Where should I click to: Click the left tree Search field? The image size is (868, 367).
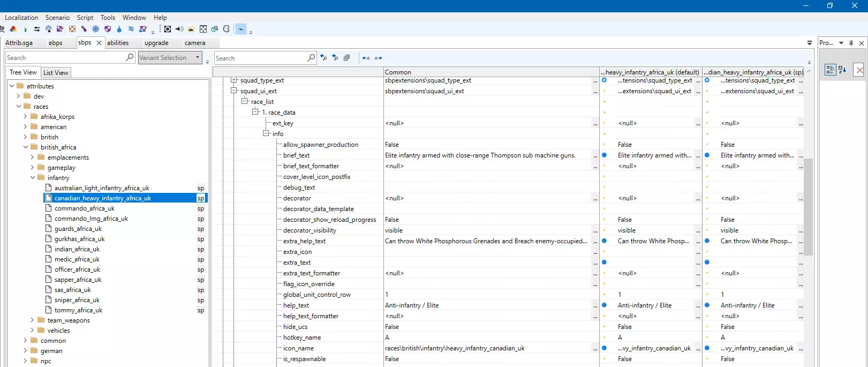click(x=64, y=58)
